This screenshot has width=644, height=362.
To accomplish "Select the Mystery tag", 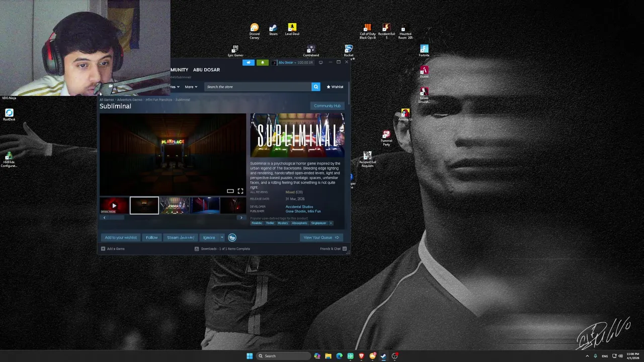I will (283, 223).
